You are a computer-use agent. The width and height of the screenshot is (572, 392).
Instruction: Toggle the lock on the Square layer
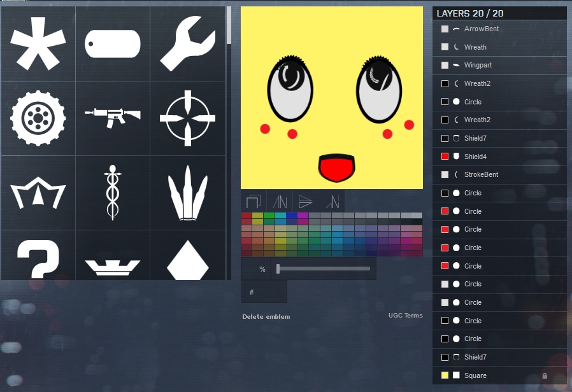(545, 375)
